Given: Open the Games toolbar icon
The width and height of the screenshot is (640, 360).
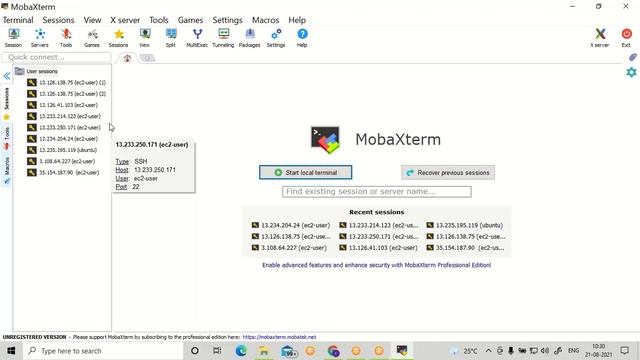Looking at the screenshot, I should coord(92,38).
